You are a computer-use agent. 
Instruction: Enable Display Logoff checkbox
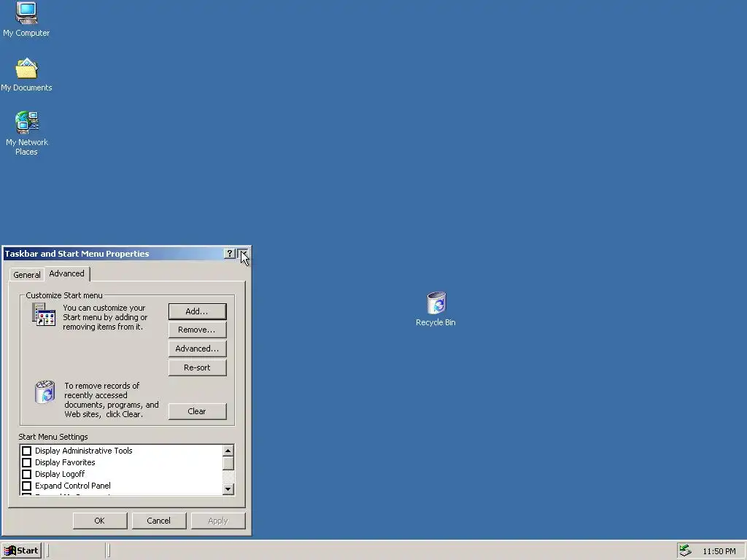(27, 474)
